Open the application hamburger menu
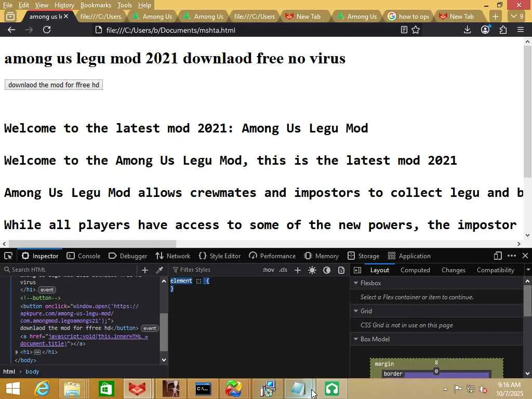Image resolution: width=532 pixels, height=399 pixels. click(521, 30)
